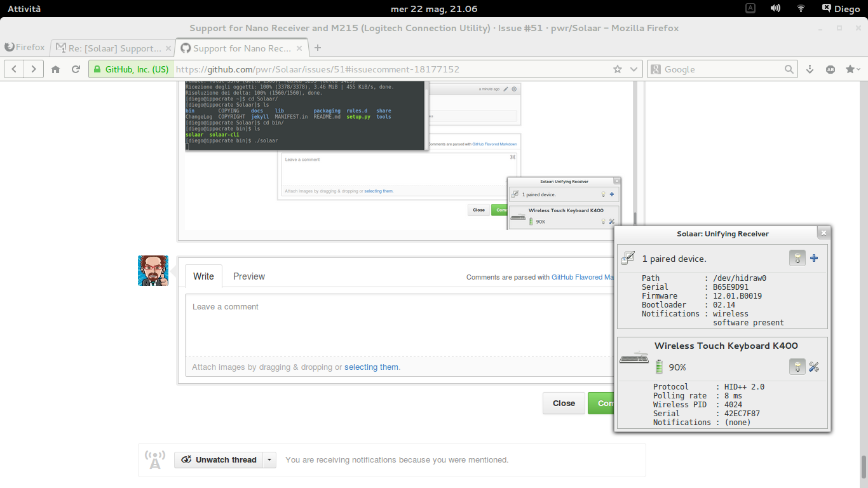The image size is (868, 488).
Task: Go back using the back arrow button
Action: click(15, 69)
